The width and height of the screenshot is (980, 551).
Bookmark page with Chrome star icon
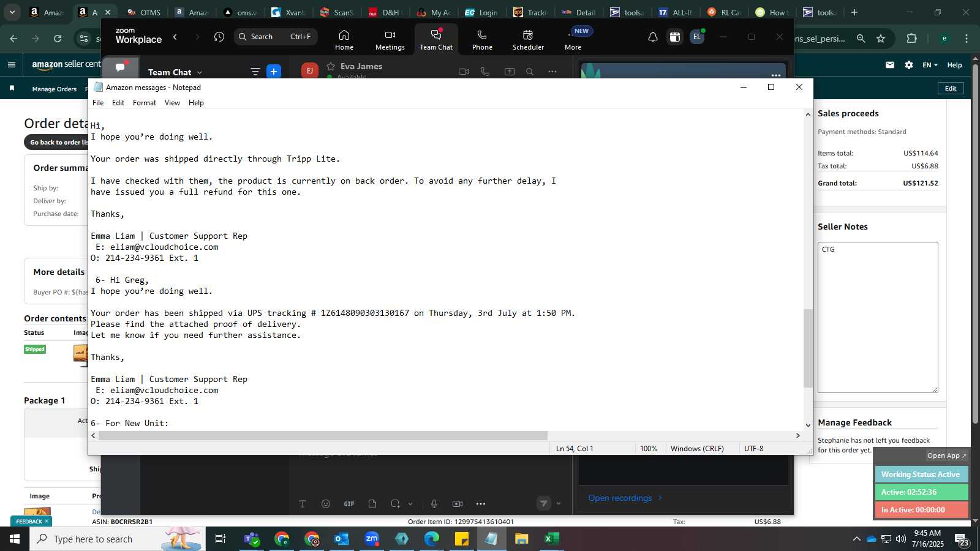[881, 39]
